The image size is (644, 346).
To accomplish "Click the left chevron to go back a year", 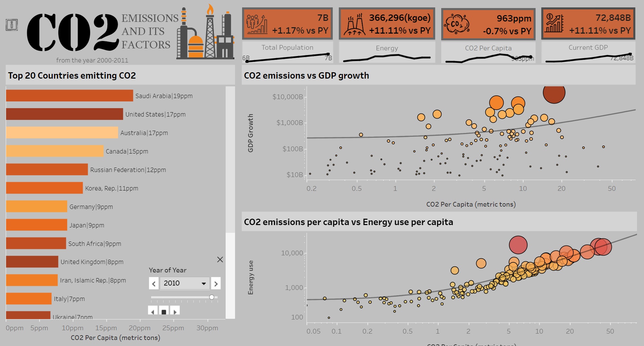I will click(153, 283).
